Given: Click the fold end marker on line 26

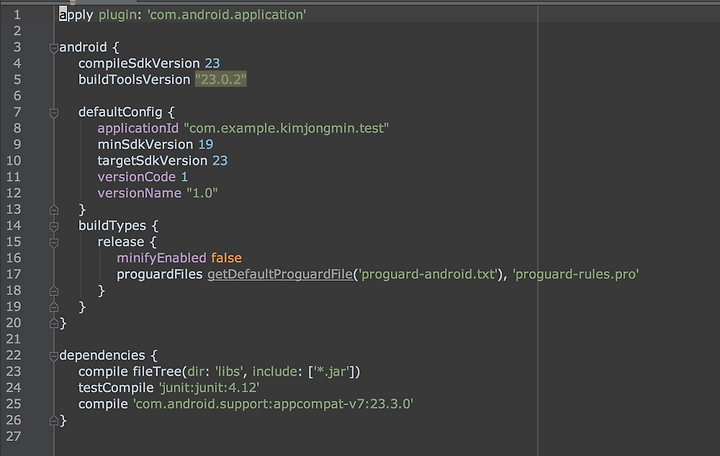Looking at the screenshot, I should [54, 420].
